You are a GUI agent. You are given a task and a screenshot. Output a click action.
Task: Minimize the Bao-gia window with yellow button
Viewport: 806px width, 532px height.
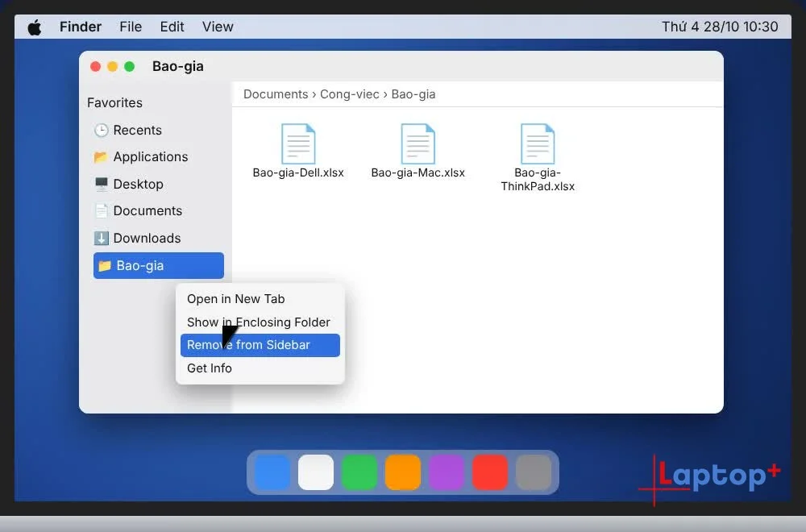click(113, 66)
